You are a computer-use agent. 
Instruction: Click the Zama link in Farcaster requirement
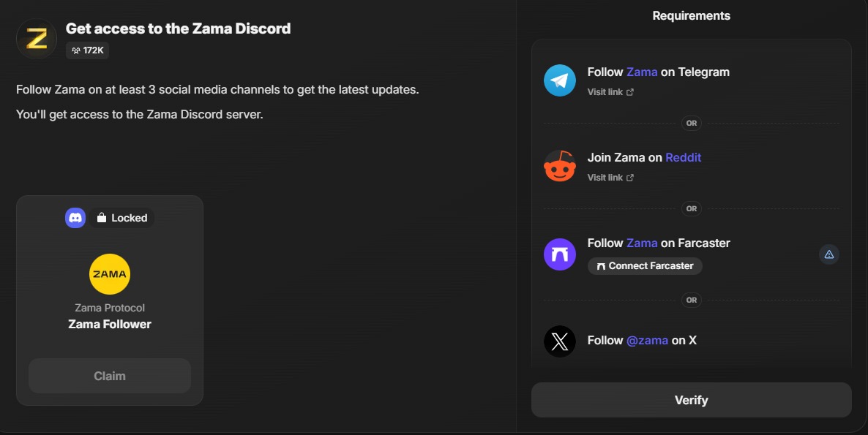pos(642,243)
